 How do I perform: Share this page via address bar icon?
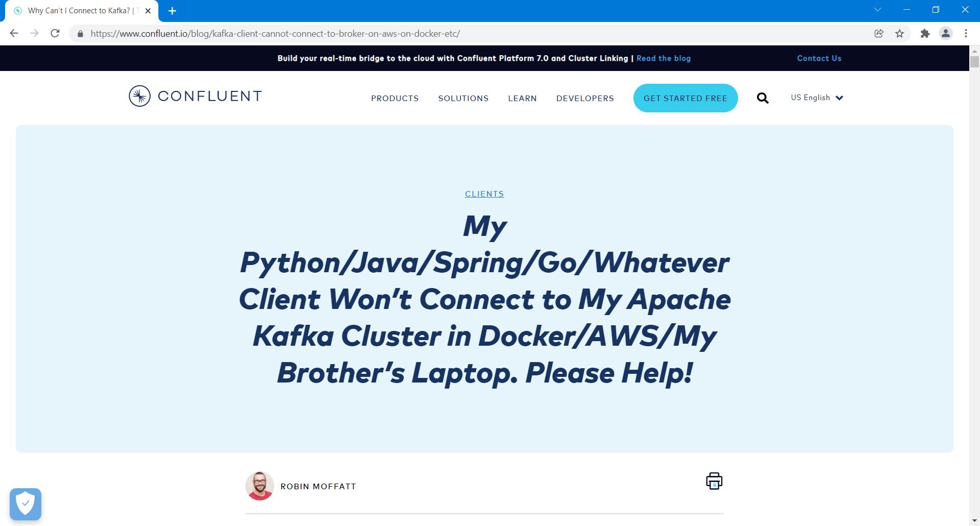pyautogui.click(x=879, y=34)
